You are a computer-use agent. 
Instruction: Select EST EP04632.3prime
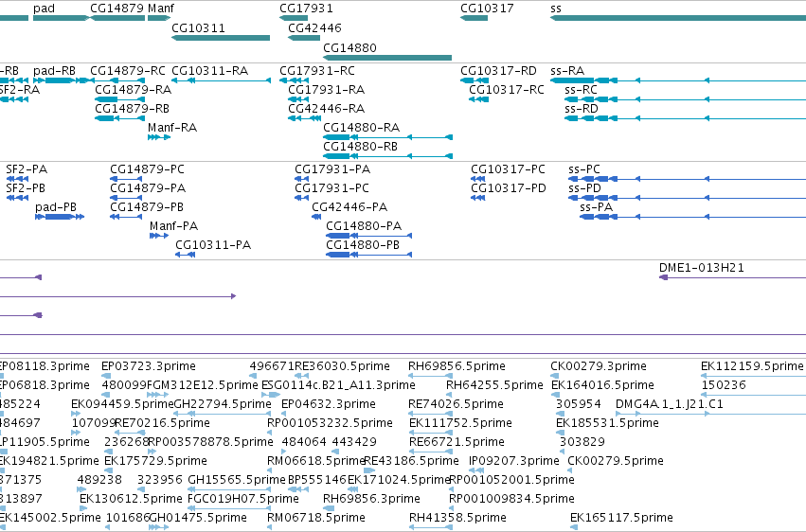(x=329, y=404)
